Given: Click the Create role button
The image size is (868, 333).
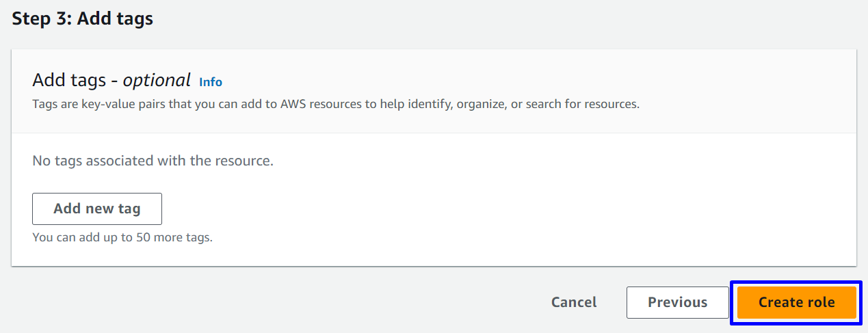Looking at the screenshot, I should click(796, 302).
